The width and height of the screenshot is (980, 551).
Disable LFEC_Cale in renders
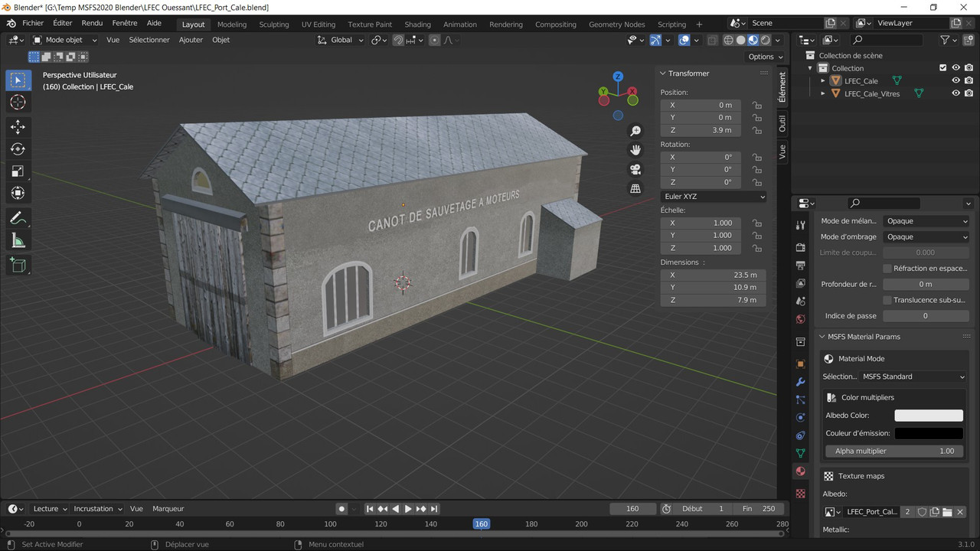[x=969, y=80]
